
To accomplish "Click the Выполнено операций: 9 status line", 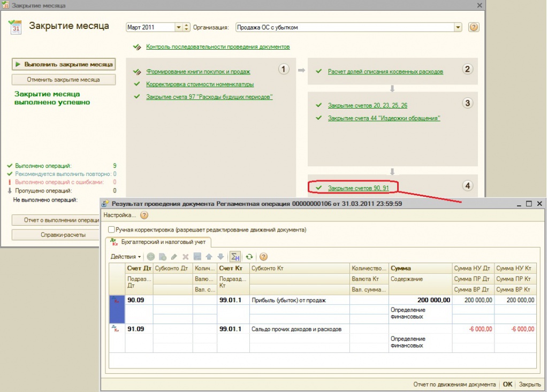I will (x=62, y=166).
